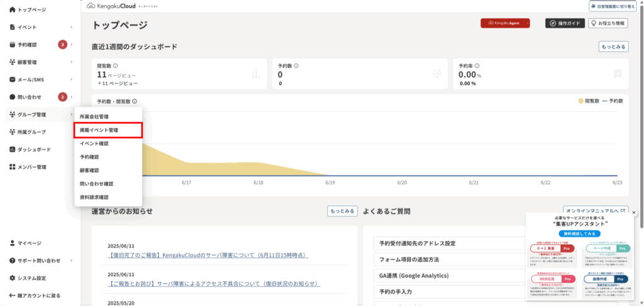Click the grid icon for メンバー管理
Screen dimensions: 644x306
click(x=13, y=167)
